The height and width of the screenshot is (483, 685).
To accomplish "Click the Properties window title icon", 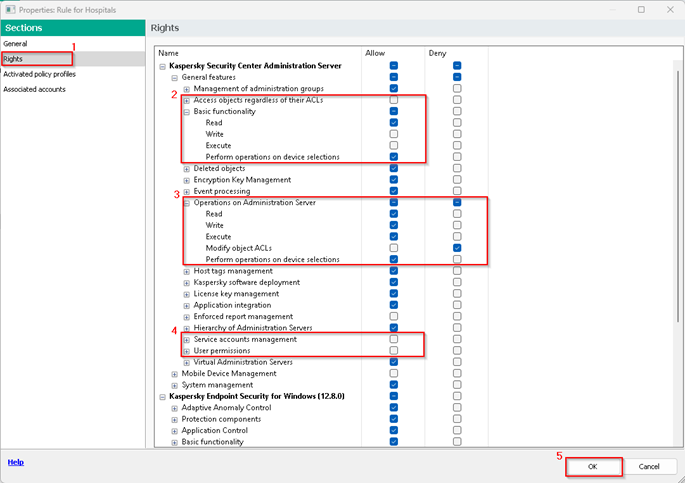I will point(10,10).
